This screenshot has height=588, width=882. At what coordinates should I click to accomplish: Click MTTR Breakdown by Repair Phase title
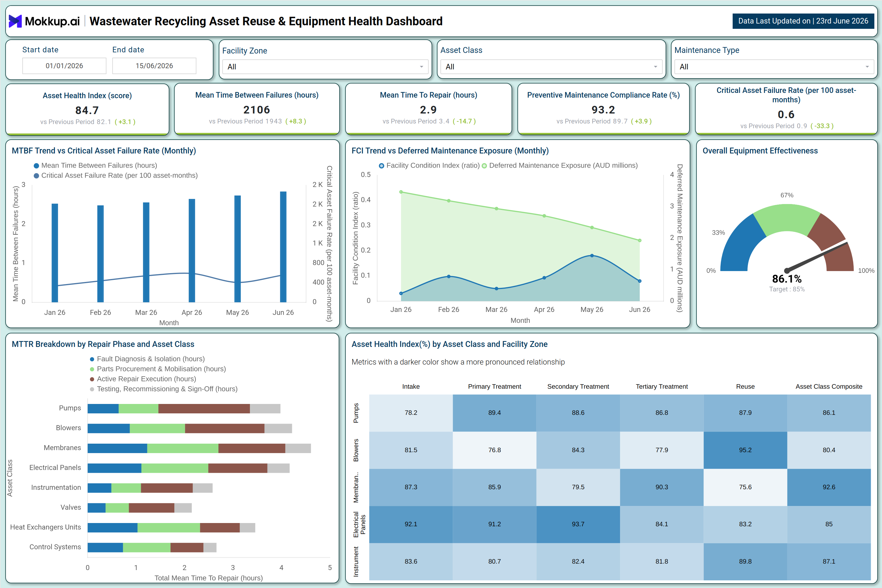coord(103,344)
